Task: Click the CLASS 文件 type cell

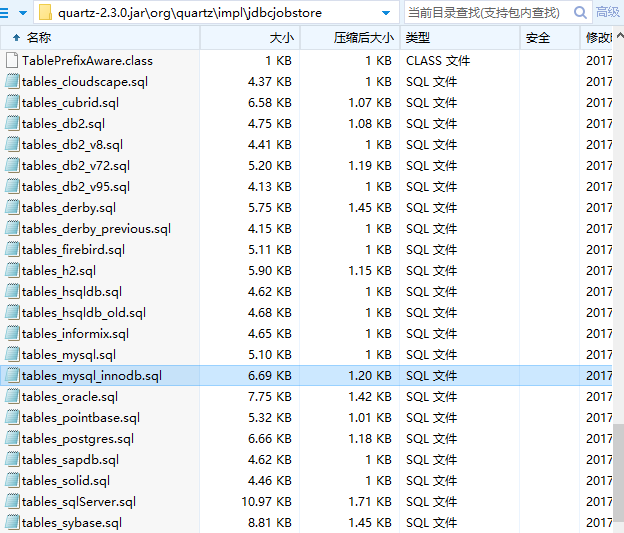Action: coord(438,61)
